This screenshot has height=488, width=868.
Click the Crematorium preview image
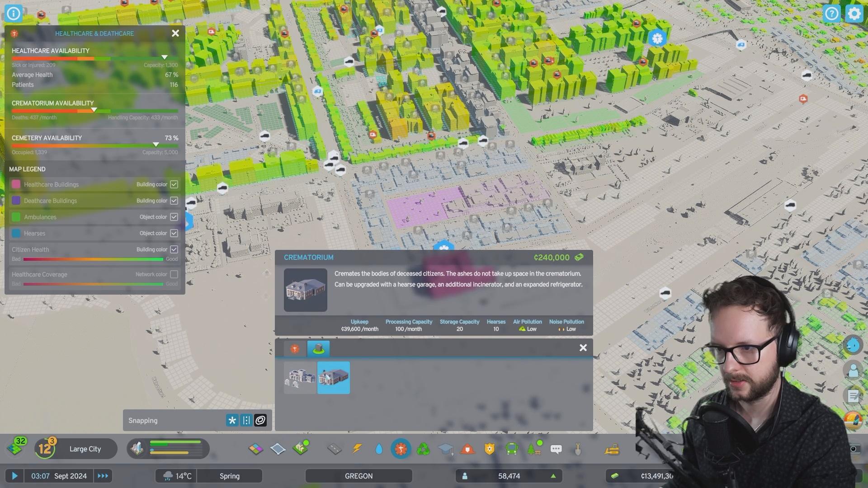tap(306, 290)
